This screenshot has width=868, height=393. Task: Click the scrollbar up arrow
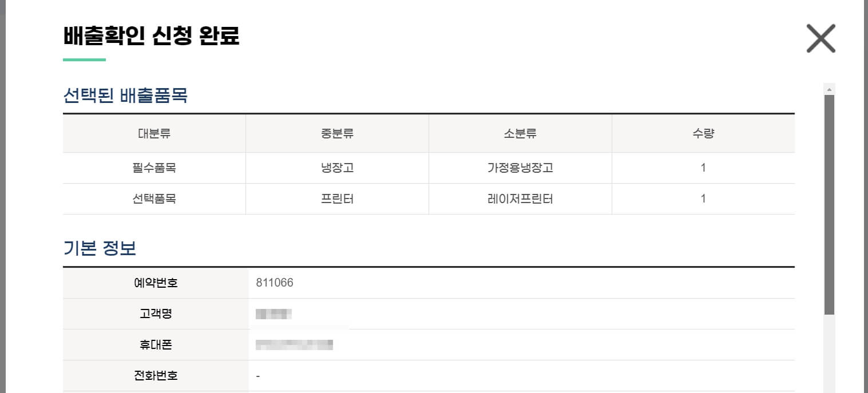[829, 89]
